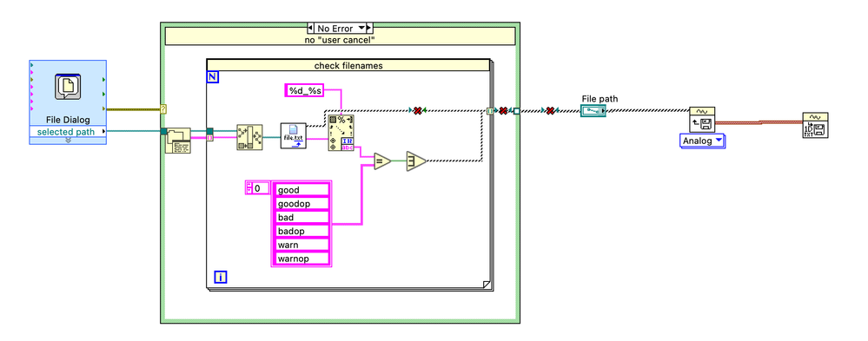The width and height of the screenshot is (868, 341).
Task: Click the File Dialog express VI icon
Action: [68, 87]
